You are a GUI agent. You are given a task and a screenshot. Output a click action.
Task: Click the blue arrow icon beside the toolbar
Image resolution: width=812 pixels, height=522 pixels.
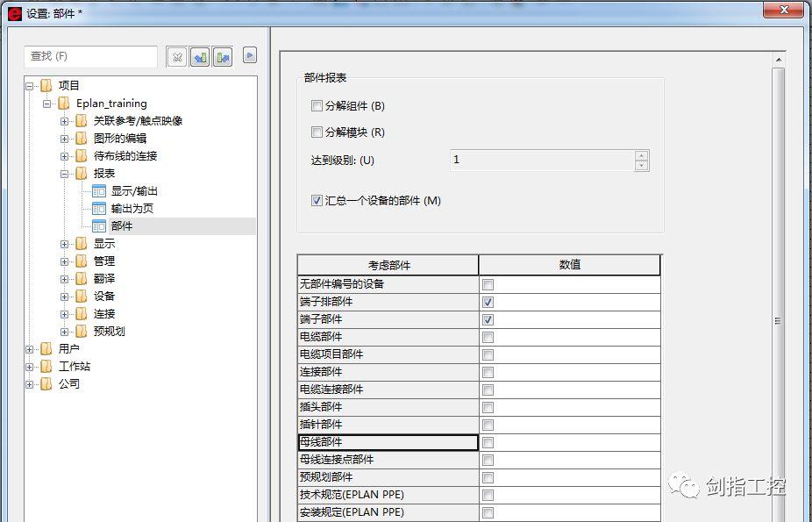pyautogui.click(x=249, y=54)
